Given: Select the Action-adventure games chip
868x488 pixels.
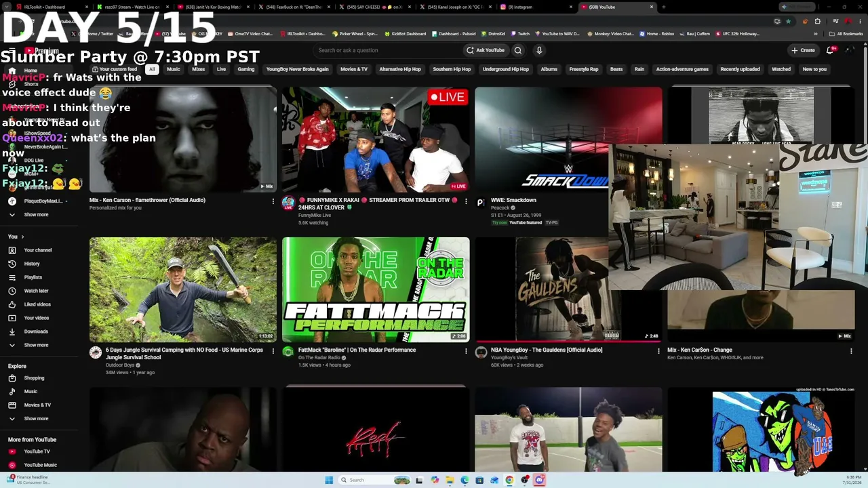Looking at the screenshot, I should tap(682, 69).
